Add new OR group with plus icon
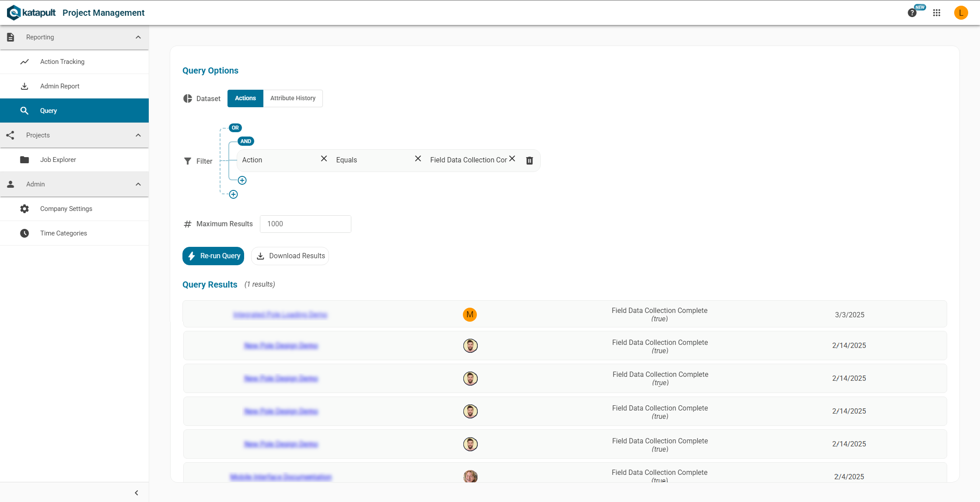 [233, 194]
